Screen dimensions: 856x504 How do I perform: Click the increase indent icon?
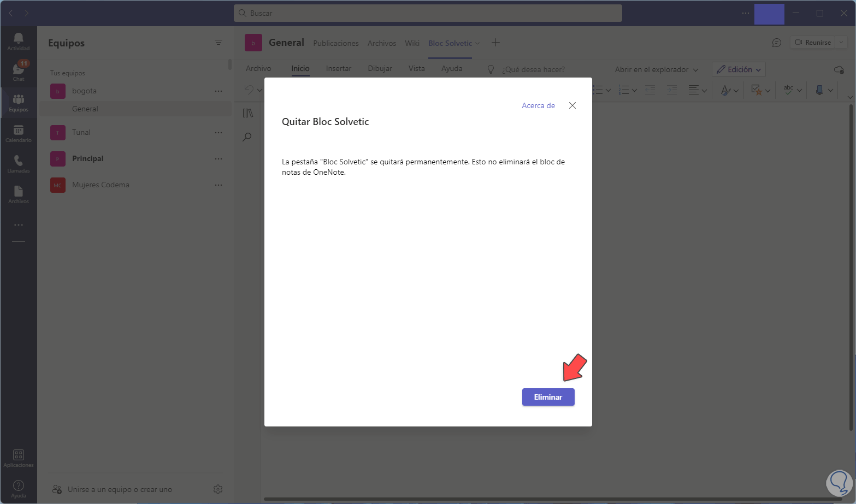pyautogui.click(x=672, y=90)
